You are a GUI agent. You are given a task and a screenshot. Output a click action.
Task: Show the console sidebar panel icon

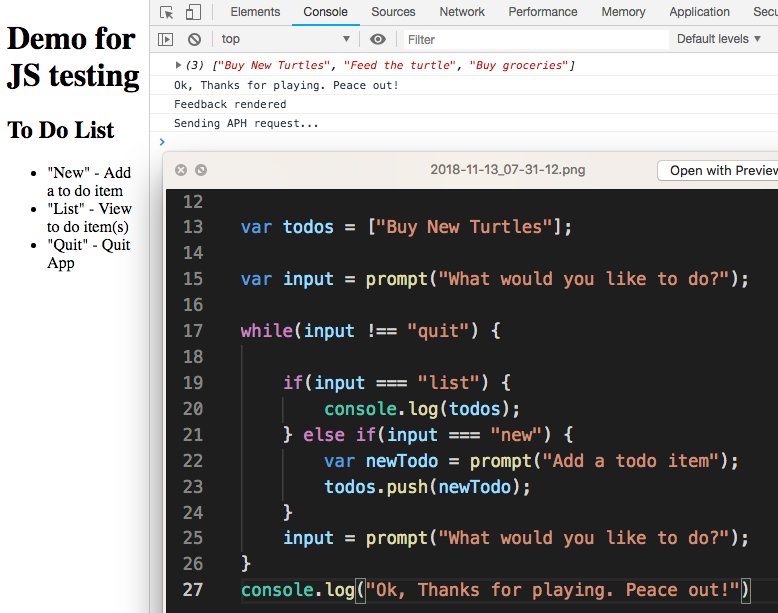165,39
